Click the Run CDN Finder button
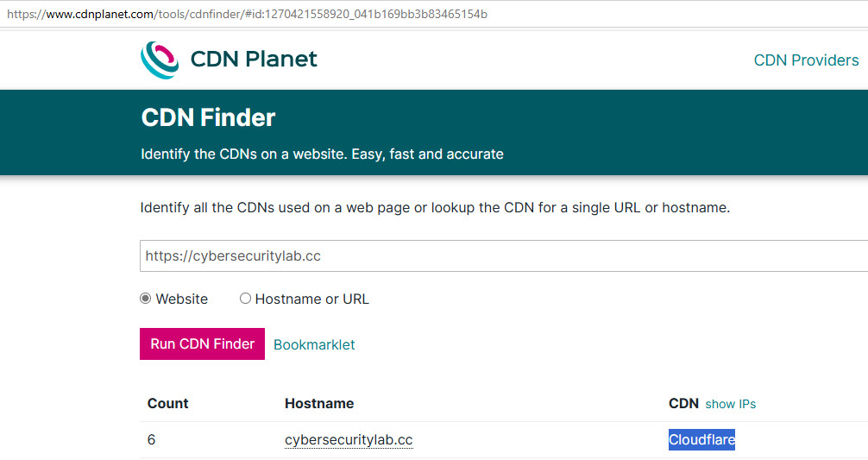Image resolution: width=868 pixels, height=460 pixels. [202, 343]
